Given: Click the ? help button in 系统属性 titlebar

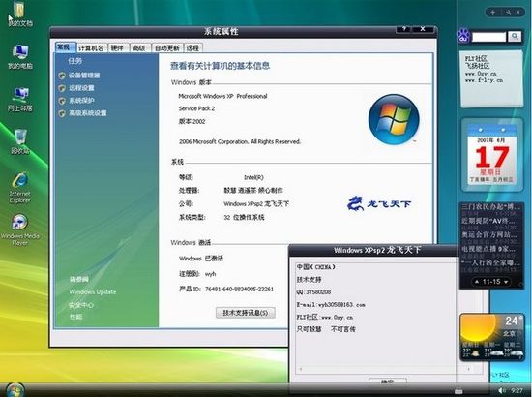Looking at the screenshot, I should click(x=404, y=29).
